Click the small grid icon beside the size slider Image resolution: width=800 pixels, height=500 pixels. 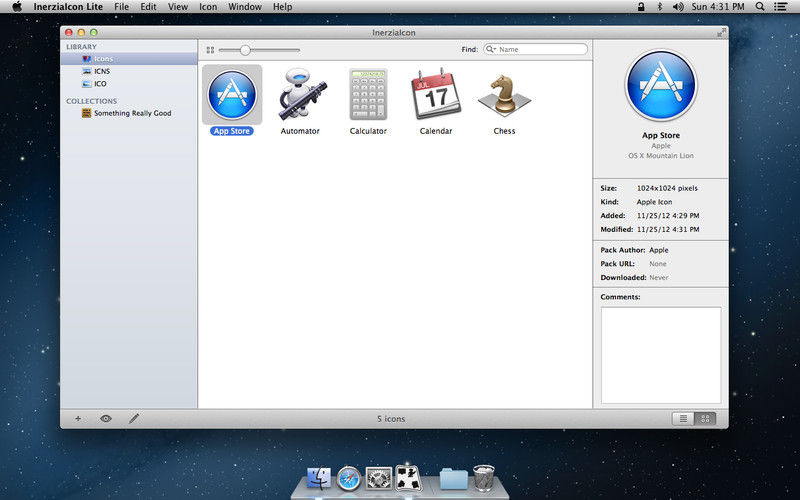(x=210, y=50)
